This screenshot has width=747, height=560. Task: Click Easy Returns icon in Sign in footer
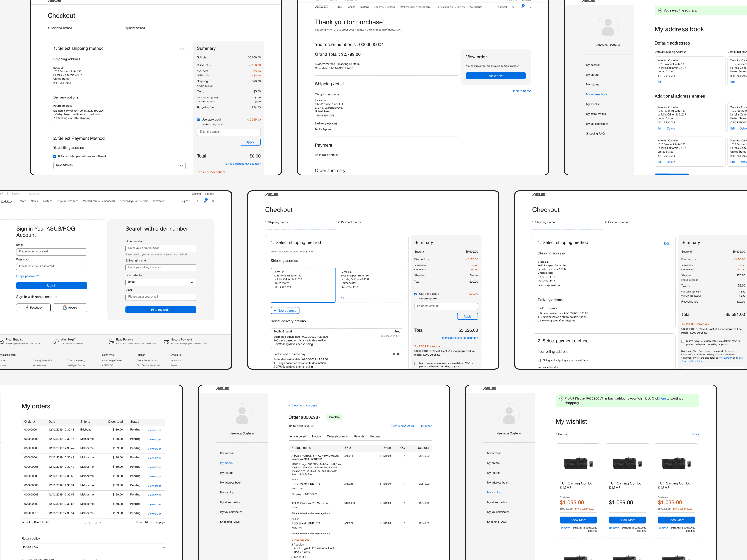pos(111,342)
